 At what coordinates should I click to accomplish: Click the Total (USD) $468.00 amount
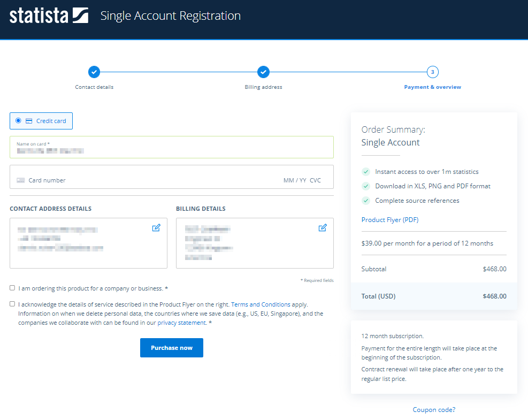495,296
